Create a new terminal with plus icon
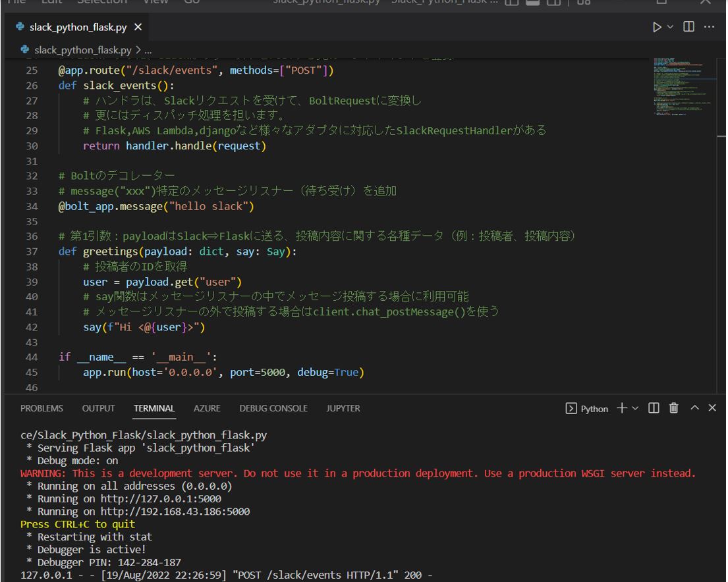The image size is (728, 582). tap(621, 408)
